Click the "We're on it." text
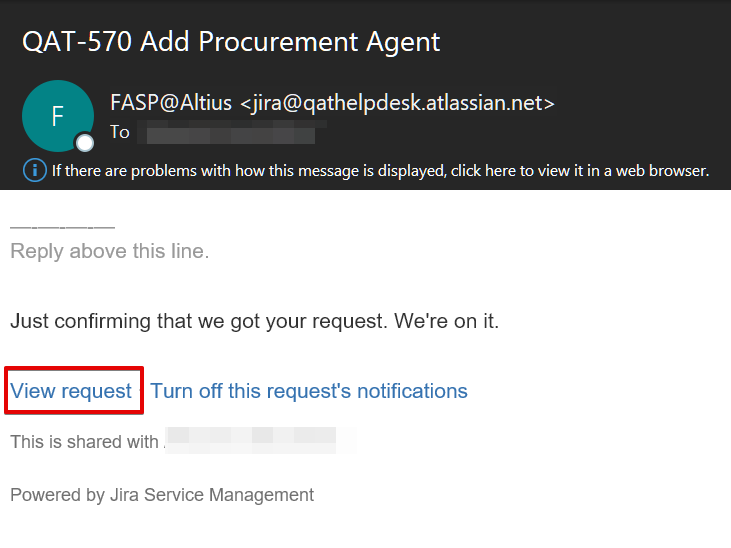Viewport: 731px width, 548px height. 447,321
